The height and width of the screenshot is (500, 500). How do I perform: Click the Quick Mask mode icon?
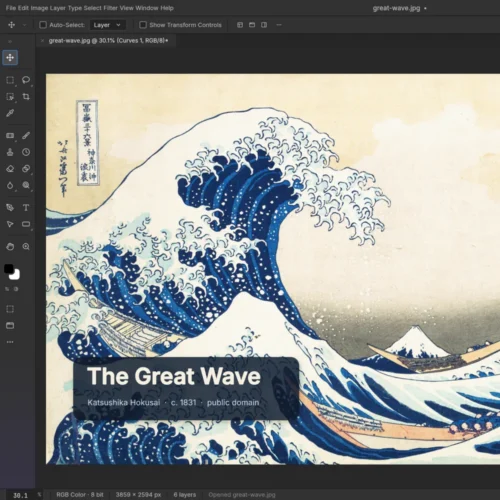pyautogui.click(x=10, y=309)
